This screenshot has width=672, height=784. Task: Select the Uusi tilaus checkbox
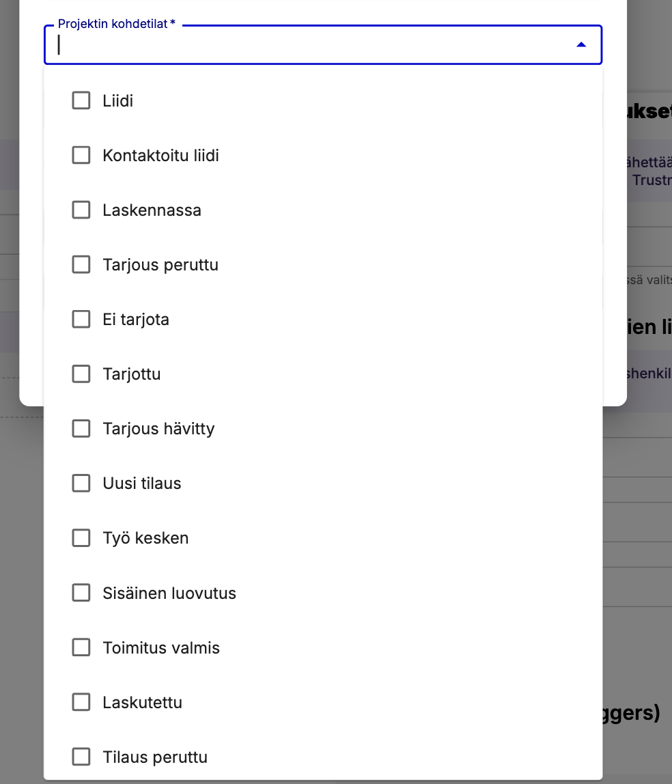[81, 484]
